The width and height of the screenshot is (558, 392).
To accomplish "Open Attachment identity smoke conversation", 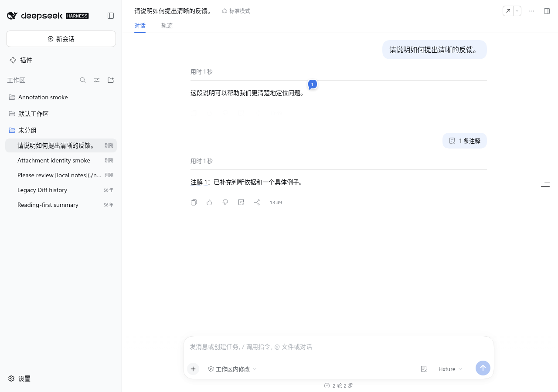I will point(61,160).
